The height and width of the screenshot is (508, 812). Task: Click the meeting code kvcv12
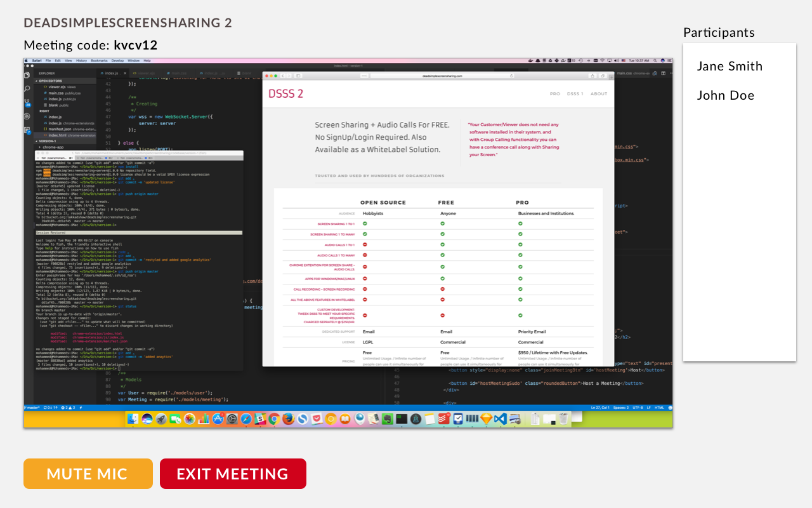click(136, 45)
